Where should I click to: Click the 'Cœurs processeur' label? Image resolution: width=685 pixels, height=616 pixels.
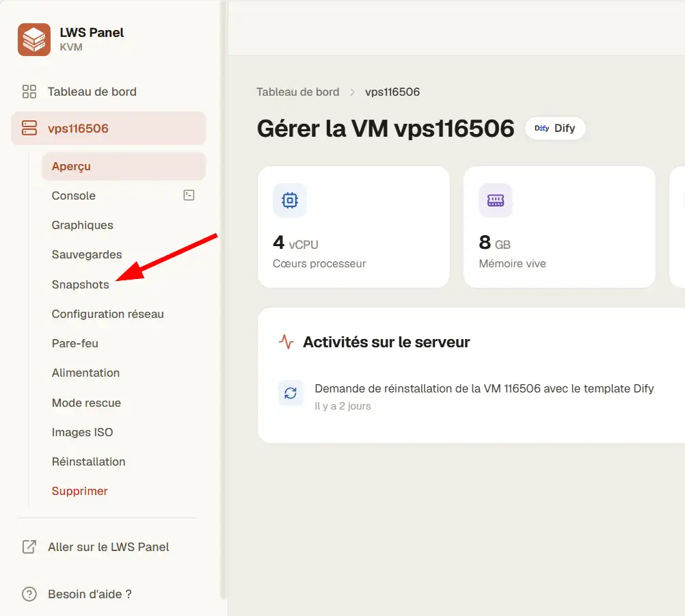(x=319, y=263)
